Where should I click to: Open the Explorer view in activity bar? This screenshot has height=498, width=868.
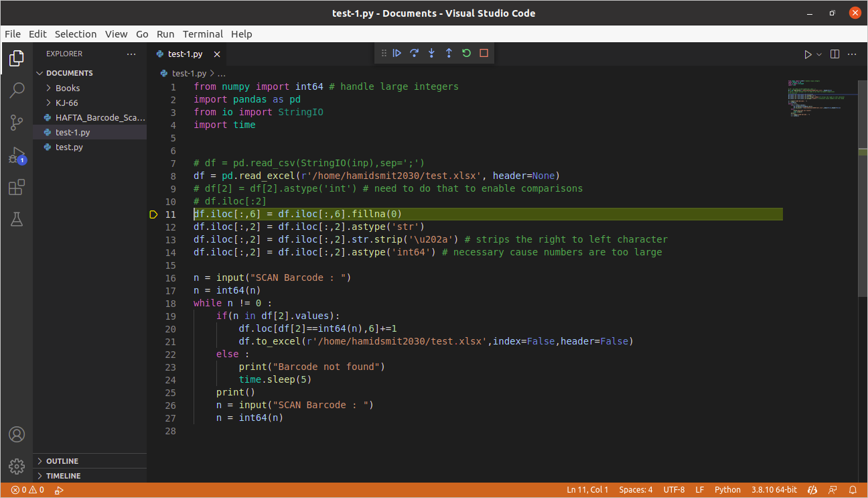[17, 58]
